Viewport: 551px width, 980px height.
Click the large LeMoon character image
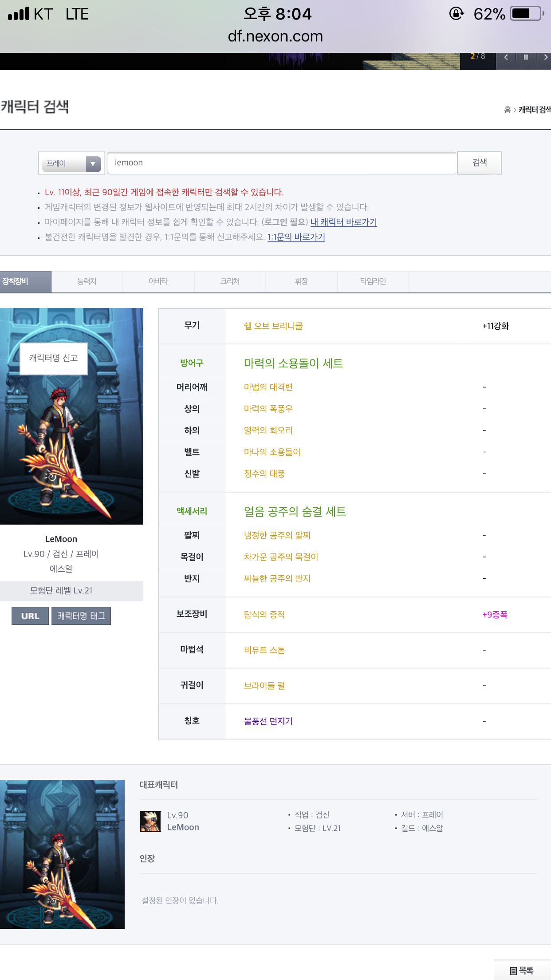pos(71,416)
